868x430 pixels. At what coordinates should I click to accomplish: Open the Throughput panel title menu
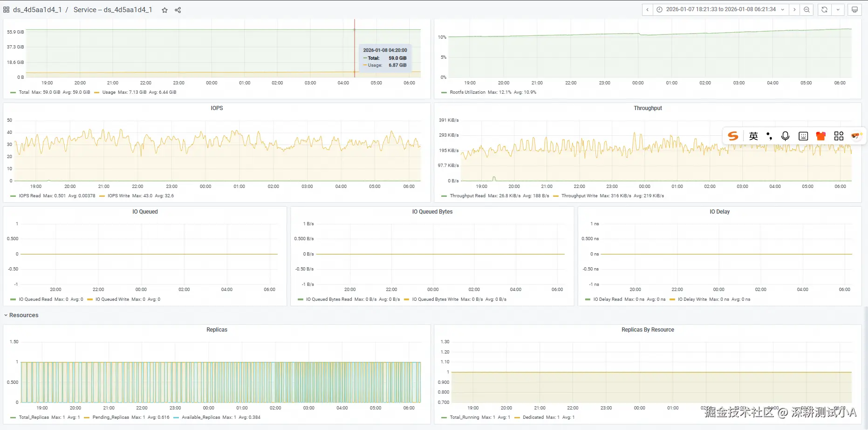[648, 108]
